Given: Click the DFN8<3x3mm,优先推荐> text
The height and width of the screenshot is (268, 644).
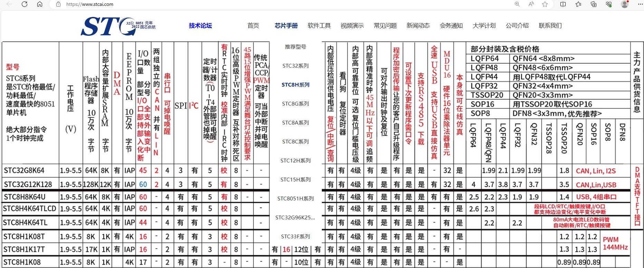Looking at the screenshot, I should click(x=557, y=113).
